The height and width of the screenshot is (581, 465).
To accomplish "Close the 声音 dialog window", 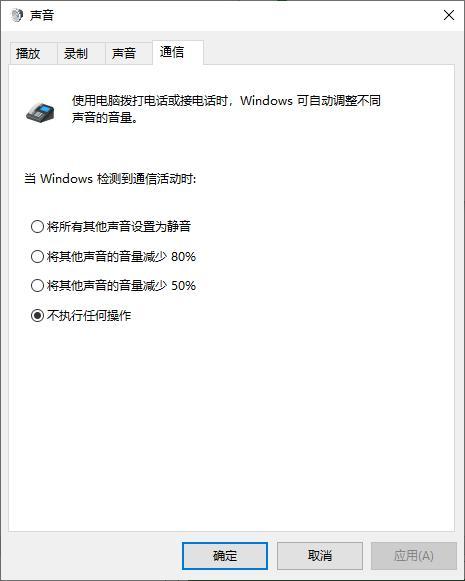I will (x=449, y=15).
